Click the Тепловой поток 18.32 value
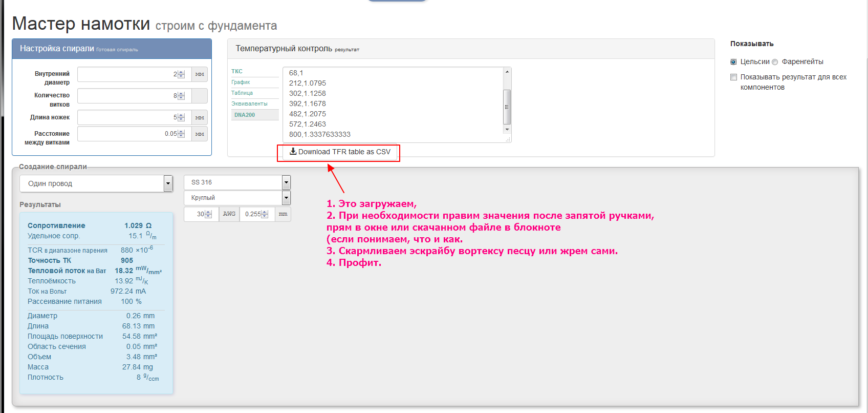The width and height of the screenshot is (868, 413). pyautogui.click(x=124, y=271)
